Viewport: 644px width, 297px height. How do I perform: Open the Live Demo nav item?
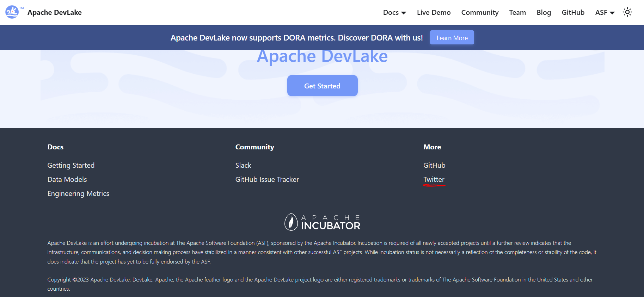pyautogui.click(x=434, y=12)
